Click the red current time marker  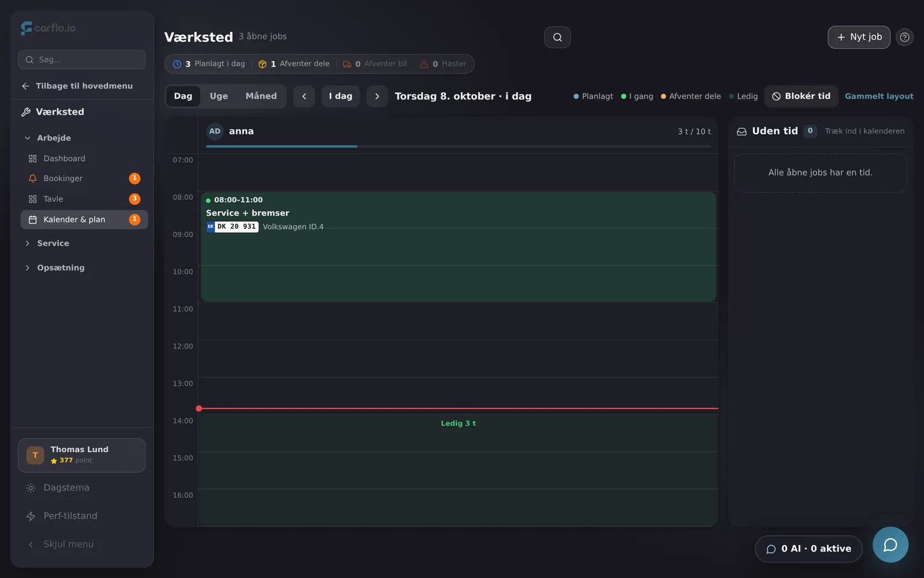(459, 409)
